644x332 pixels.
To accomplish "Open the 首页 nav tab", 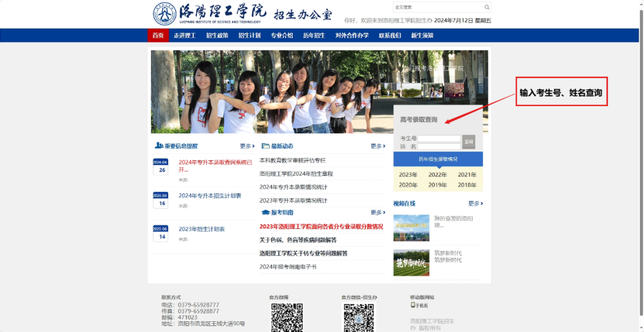I will coord(158,35).
